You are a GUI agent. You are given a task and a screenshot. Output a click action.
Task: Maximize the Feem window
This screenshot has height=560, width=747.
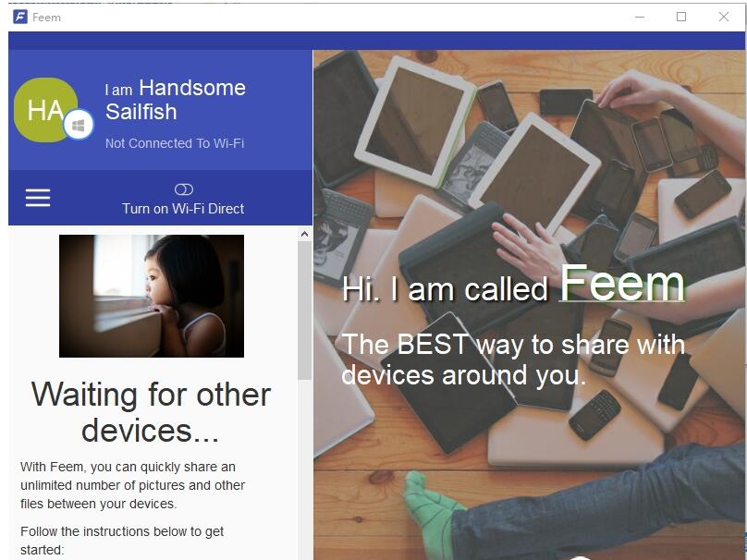coord(681,18)
